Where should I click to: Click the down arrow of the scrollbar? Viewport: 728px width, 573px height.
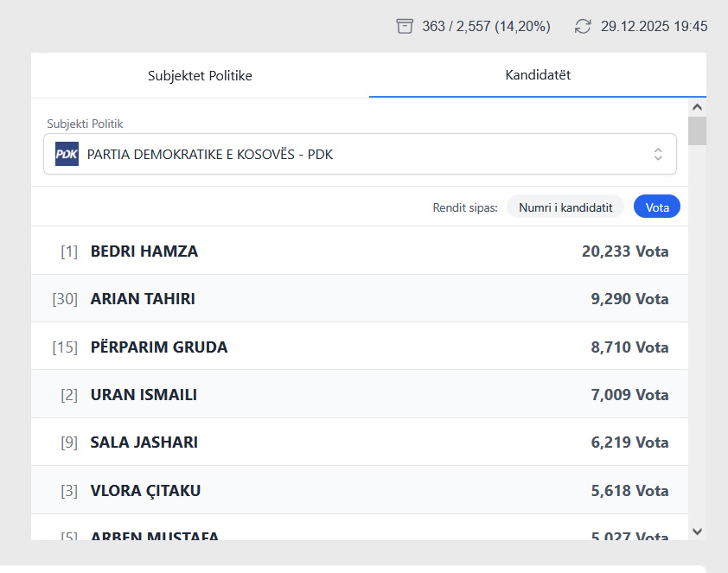pyautogui.click(x=697, y=532)
